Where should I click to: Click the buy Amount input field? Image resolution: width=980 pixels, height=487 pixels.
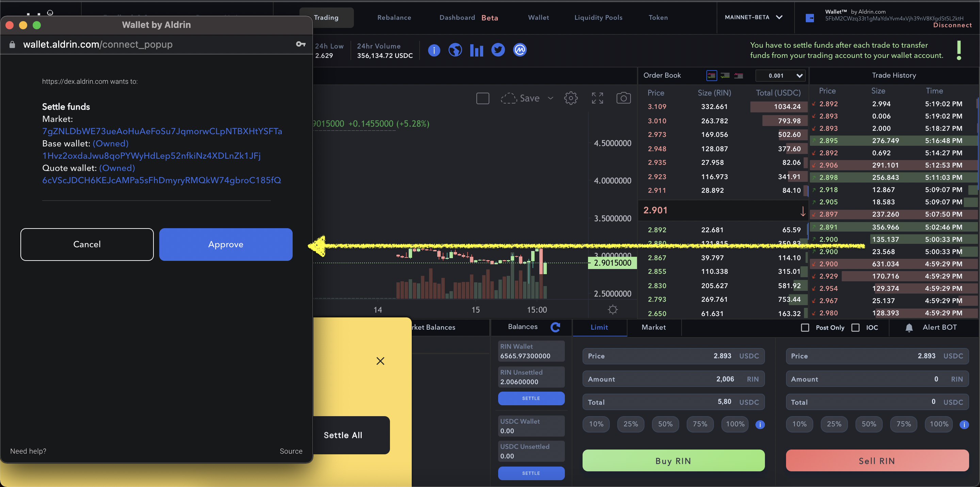(x=673, y=379)
